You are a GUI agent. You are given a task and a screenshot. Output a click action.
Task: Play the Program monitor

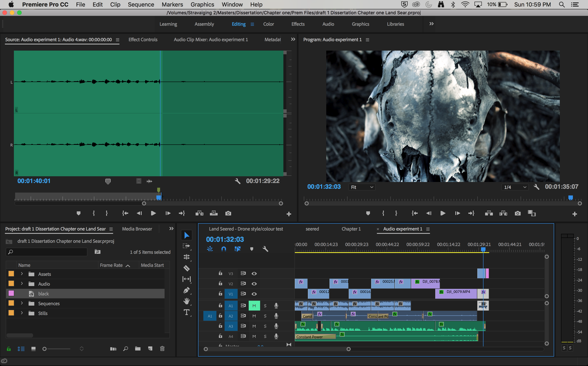coord(442,213)
